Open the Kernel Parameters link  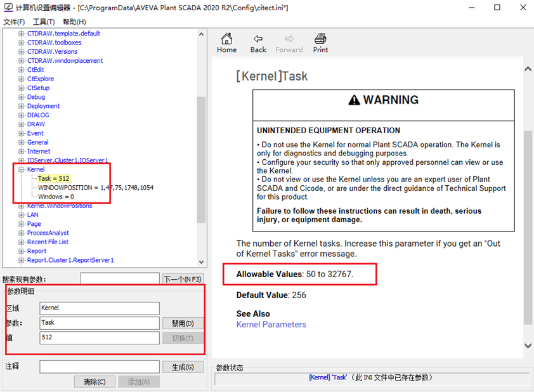tap(271, 325)
